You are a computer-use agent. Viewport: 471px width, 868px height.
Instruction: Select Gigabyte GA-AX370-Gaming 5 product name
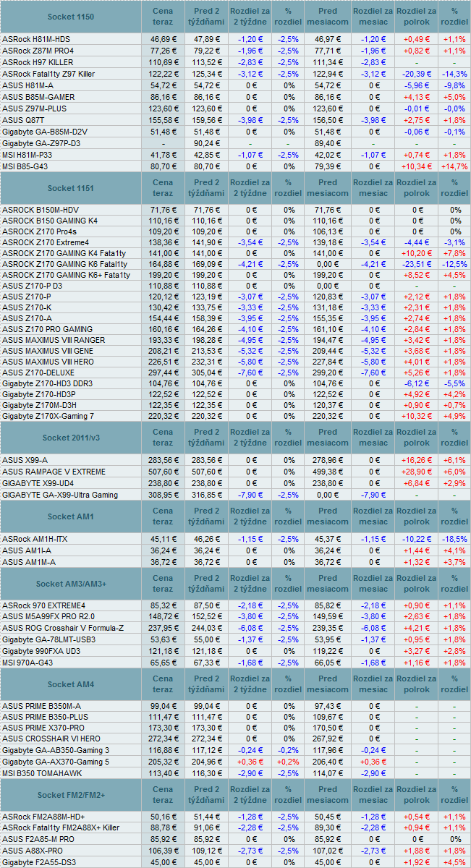coord(56,761)
